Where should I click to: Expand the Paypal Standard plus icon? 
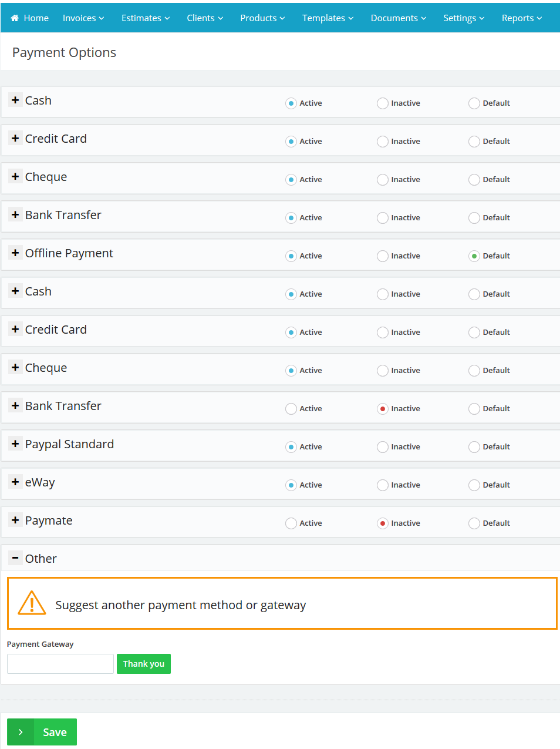pos(15,444)
